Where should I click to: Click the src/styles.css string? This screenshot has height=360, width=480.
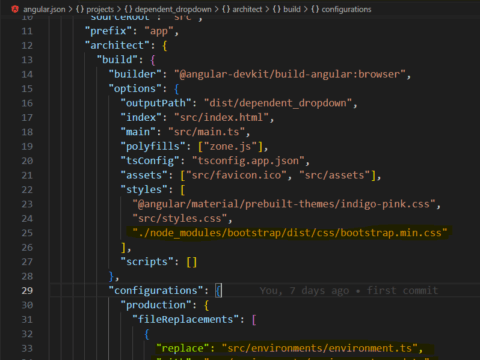pos(180,218)
